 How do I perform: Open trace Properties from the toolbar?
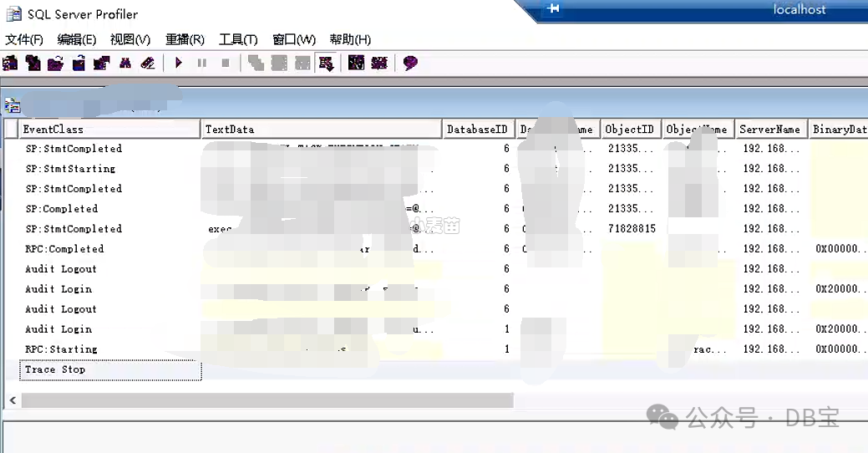(101, 64)
